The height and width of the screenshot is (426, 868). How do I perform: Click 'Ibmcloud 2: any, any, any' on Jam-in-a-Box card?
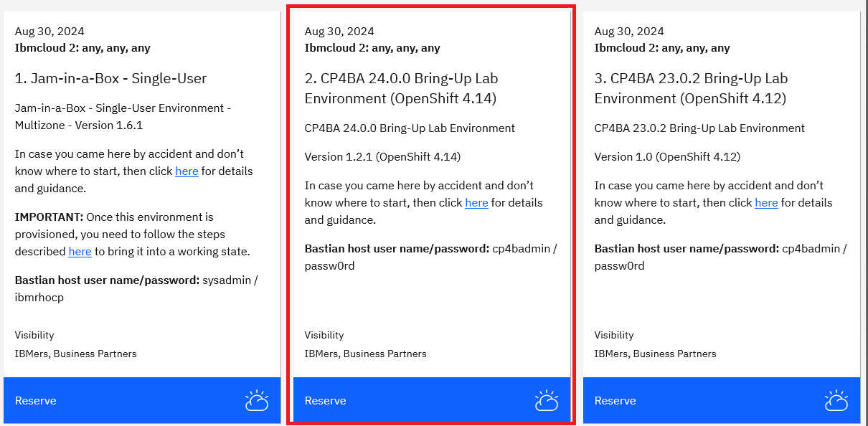pyautogui.click(x=82, y=48)
